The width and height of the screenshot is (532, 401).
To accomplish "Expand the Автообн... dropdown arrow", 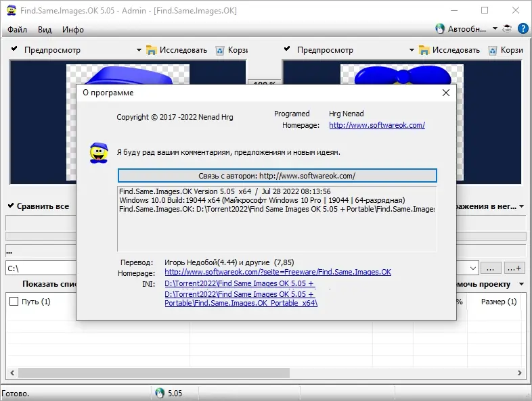I will coord(495,28).
